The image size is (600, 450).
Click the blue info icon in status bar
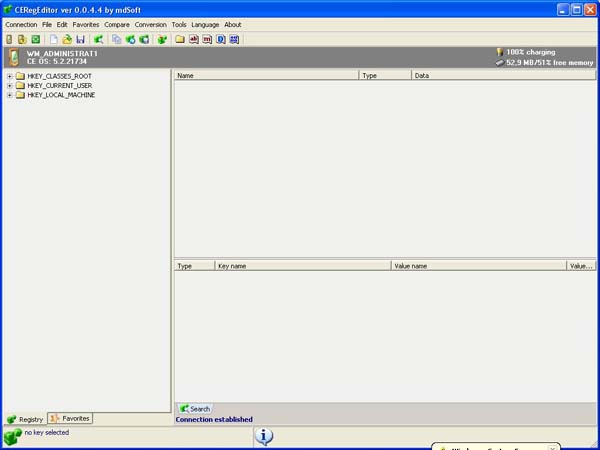pyautogui.click(x=264, y=436)
